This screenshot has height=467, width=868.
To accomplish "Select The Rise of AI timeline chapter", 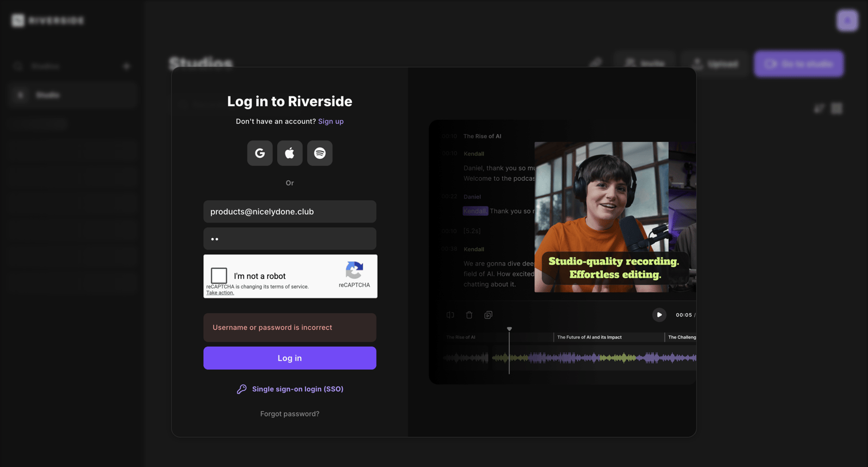I will click(x=461, y=337).
